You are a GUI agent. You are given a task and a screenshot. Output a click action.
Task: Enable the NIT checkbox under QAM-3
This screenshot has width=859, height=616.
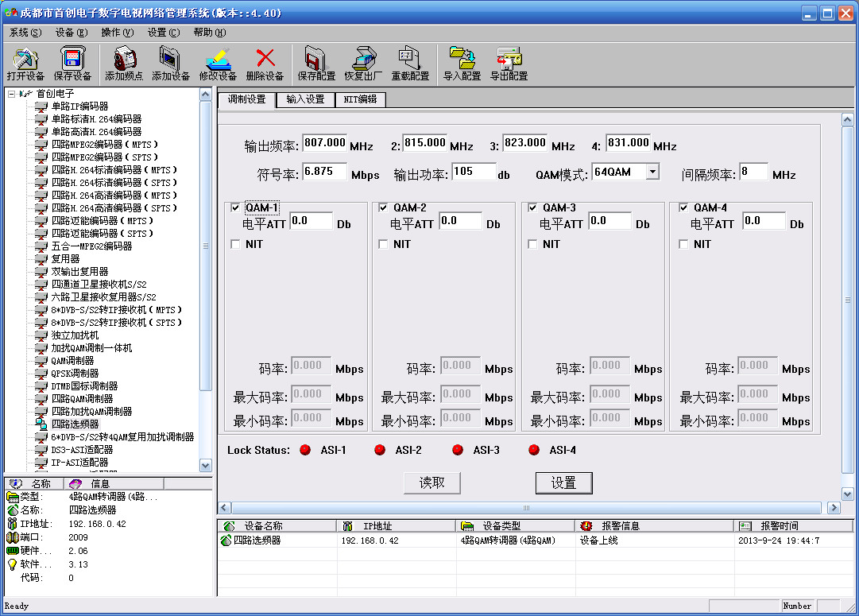click(x=532, y=245)
